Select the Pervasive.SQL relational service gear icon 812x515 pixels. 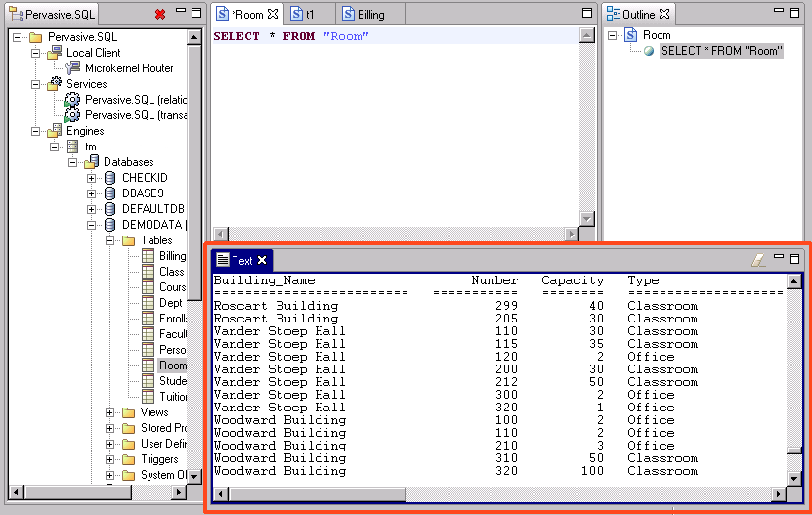click(73, 100)
